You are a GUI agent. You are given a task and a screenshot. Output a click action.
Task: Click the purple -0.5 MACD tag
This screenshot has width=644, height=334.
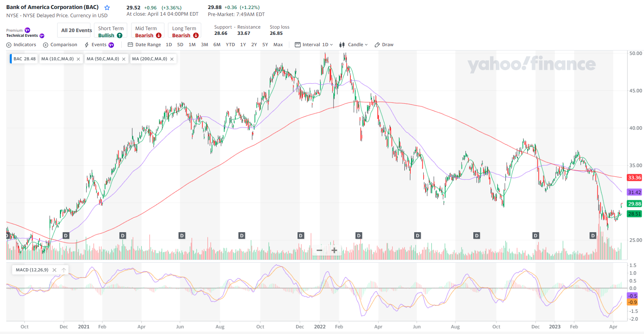(633, 296)
